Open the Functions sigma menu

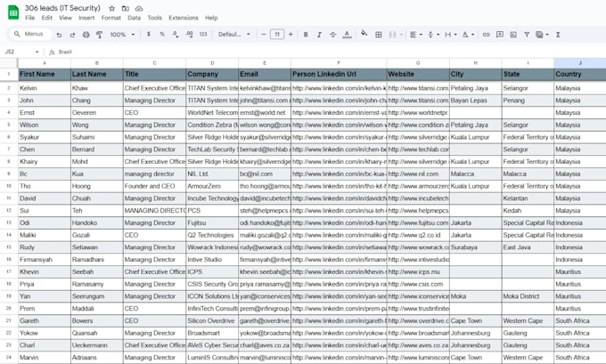[x=558, y=35]
